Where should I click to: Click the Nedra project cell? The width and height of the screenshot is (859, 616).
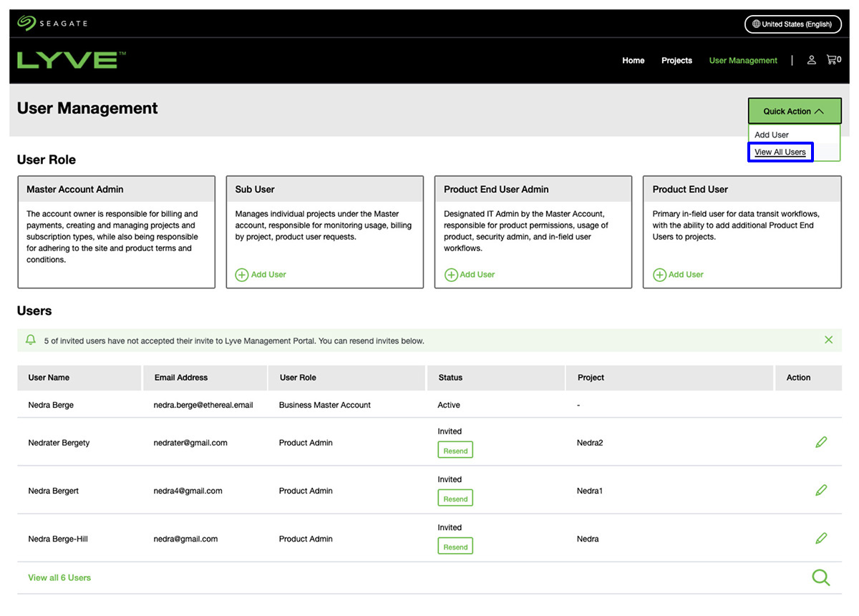588,539
